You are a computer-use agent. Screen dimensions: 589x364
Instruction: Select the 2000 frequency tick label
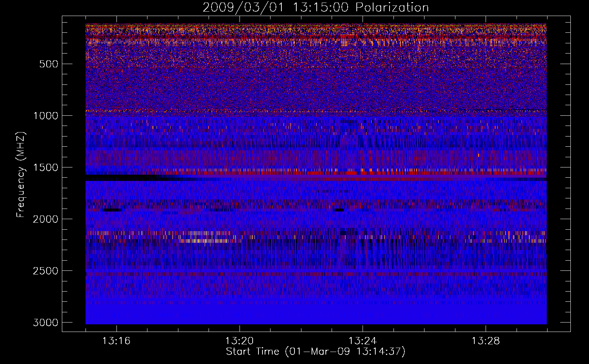pos(46,219)
